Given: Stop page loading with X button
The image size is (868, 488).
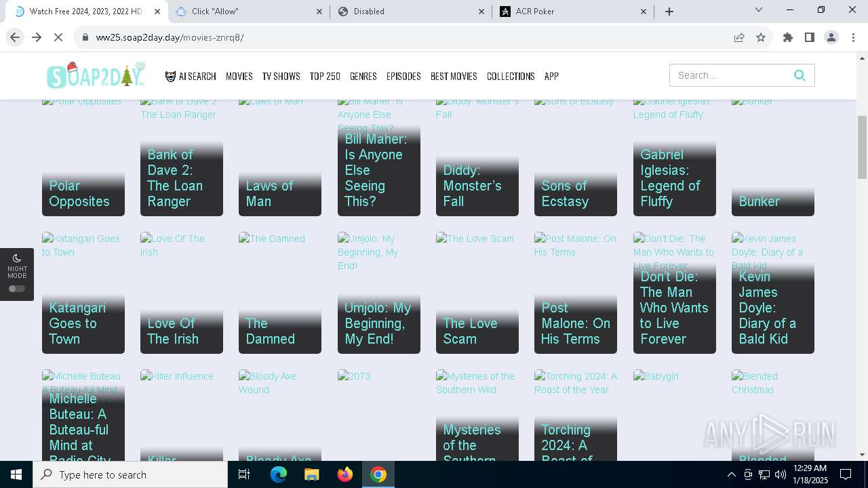Looking at the screenshot, I should tap(58, 37).
